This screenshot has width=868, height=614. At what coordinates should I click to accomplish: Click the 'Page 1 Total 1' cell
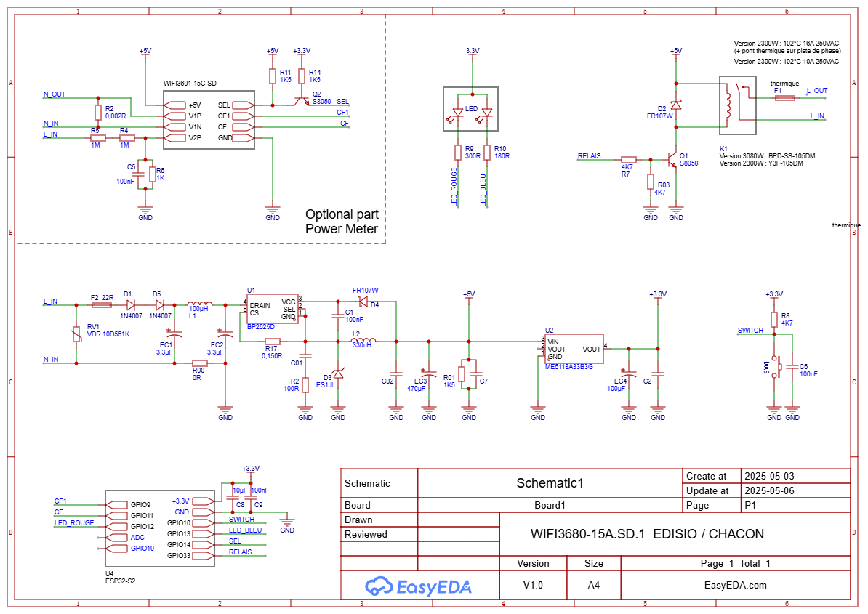[x=735, y=563]
